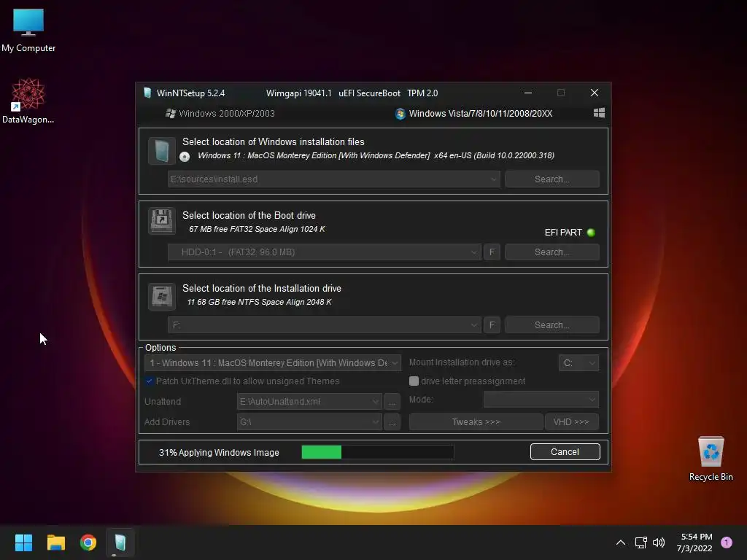747x560 pixels.
Task: Open the Windows 11 edition selection dropdown
Action: point(273,363)
